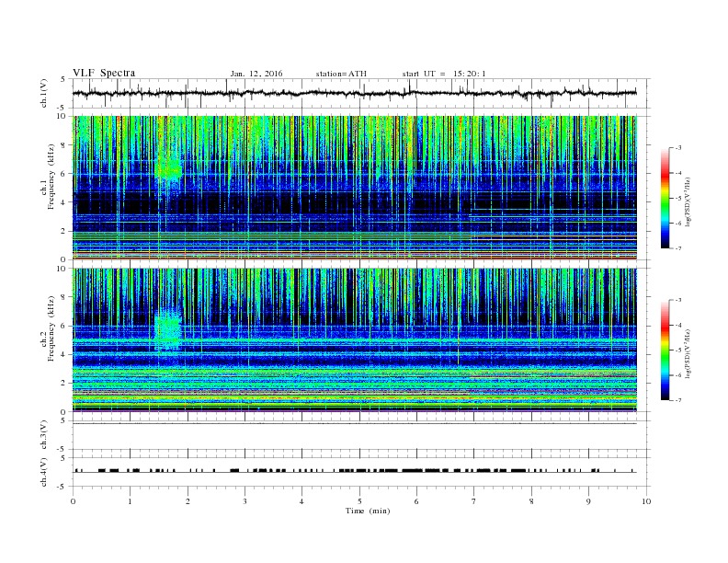The width and height of the screenshot is (728, 563).
Task: Click the "0" tick on time axis
Action: coord(73,501)
